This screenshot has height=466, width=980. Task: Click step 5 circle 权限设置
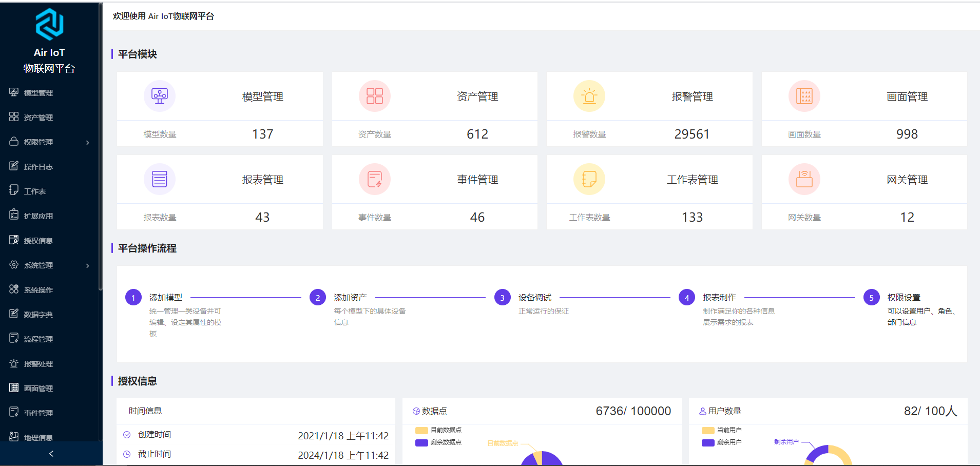872,297
